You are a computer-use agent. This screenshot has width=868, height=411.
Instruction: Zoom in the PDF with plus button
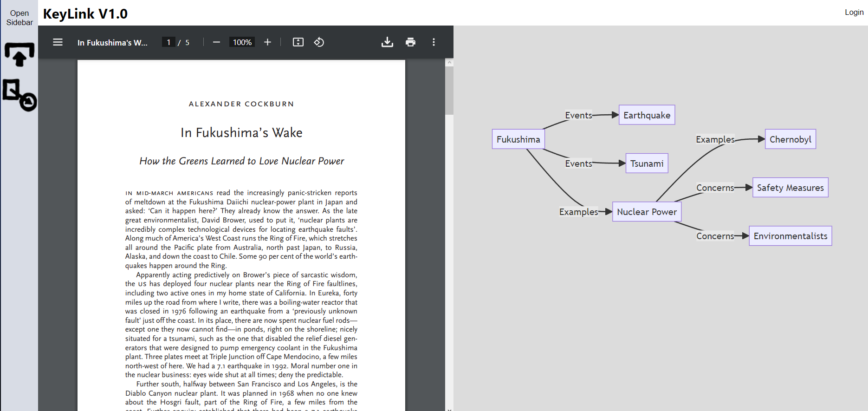[x=267, y=42]
